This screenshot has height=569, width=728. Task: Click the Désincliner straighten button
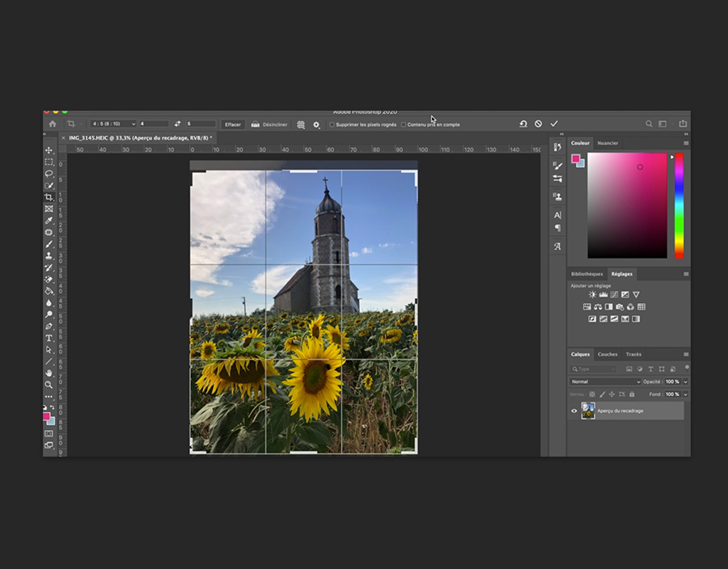270,124
